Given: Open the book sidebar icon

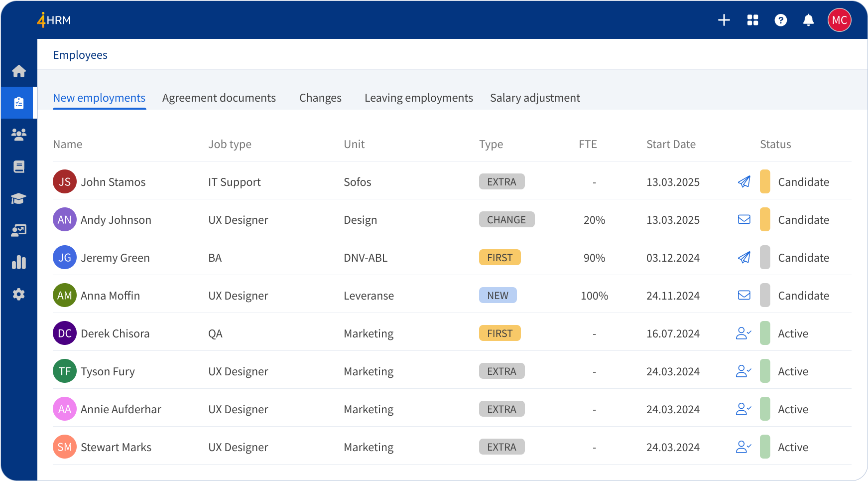Looking at the screenshot, I should point(19,166).
